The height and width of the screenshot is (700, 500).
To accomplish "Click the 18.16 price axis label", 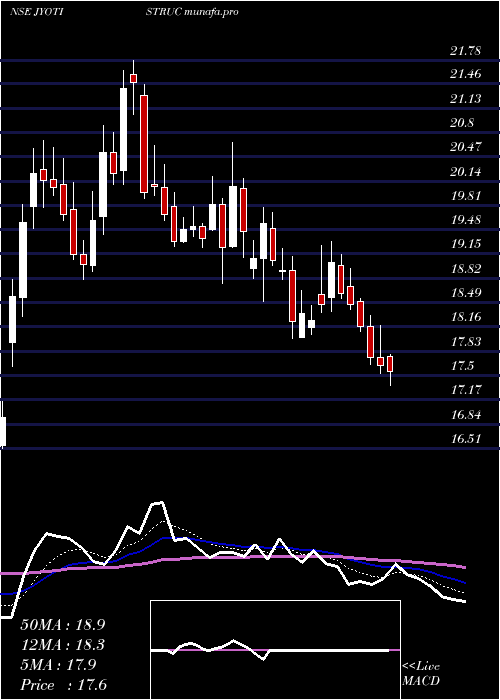I will 466,317.
